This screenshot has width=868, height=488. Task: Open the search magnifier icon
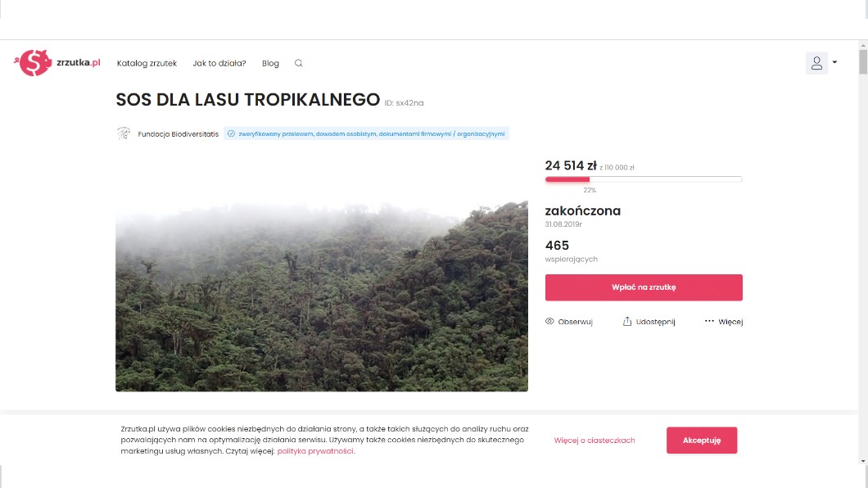(299, 63)
